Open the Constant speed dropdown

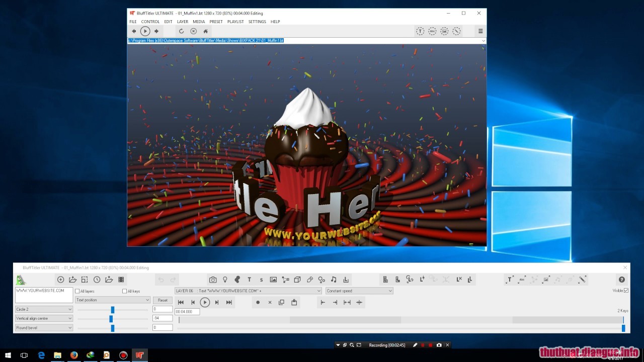click(359, 291)
